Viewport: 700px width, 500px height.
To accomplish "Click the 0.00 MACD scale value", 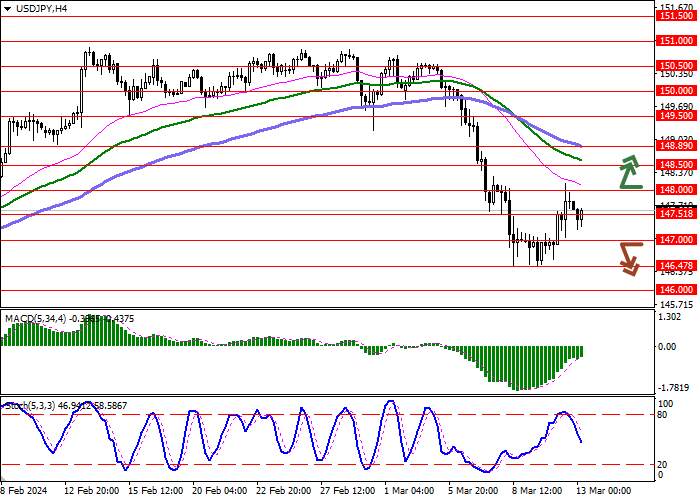I will pos(668,346).
